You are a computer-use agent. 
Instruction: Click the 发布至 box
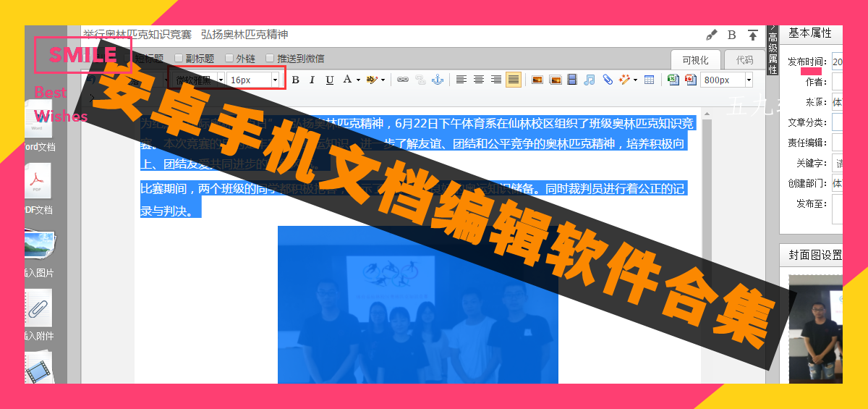838,210
